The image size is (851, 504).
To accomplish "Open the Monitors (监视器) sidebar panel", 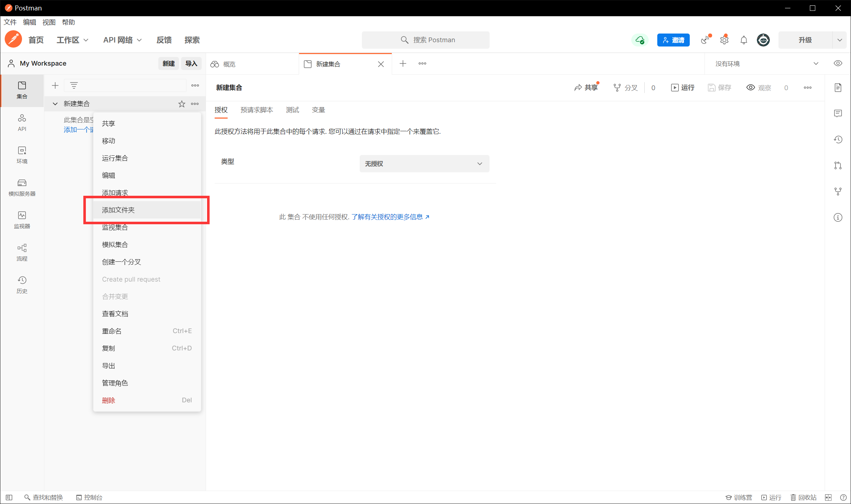I will [x=22, y=220].
